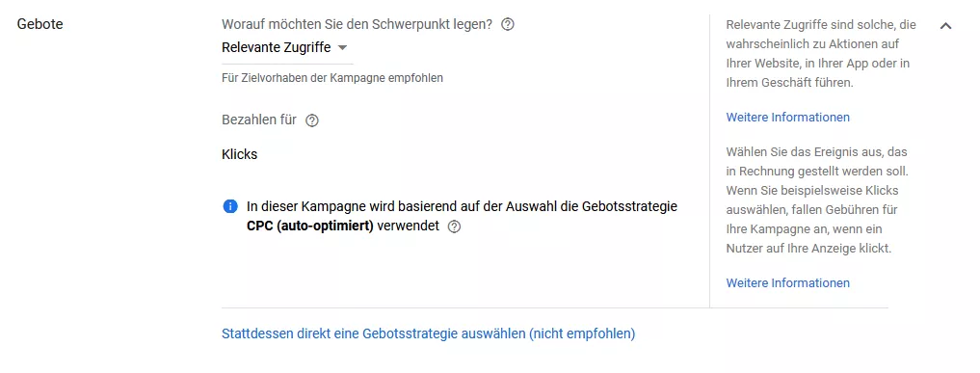Image resolution: width=980 pixels, height=373 pixels.
Task: Click help icon next to Bezahlen für
Action: click(x=312, y=120)
